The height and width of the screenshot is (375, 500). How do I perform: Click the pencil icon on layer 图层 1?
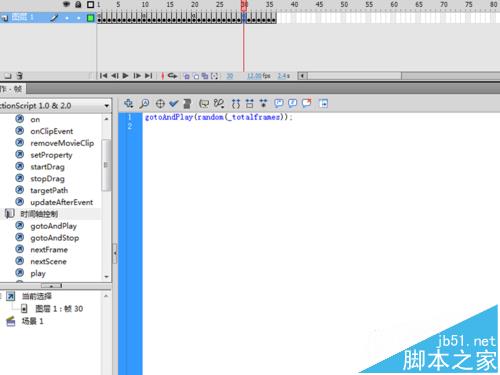tap(54, 18)
